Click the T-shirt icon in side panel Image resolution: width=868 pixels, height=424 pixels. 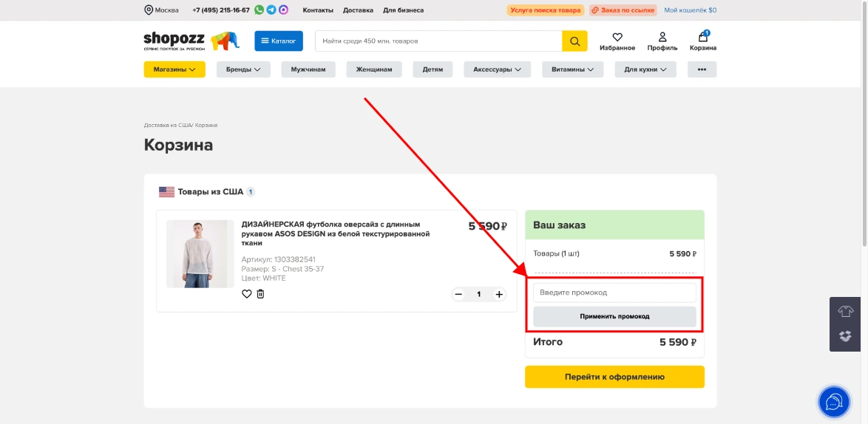click(845, 312)
